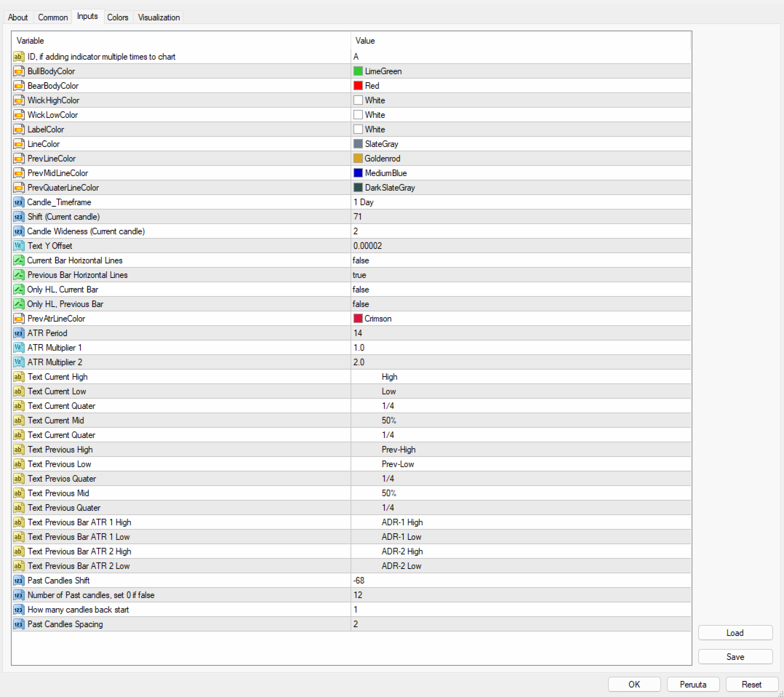Click the integer icon beside ATR Period
The width and height of the screenshot is (784, 697).
point(18,332)
